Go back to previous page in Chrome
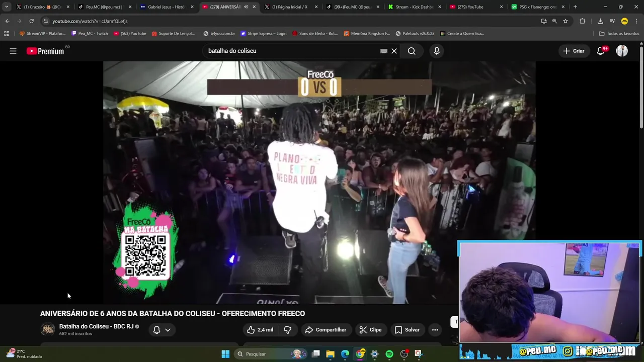The width and height of the screenshot is (644, 362). tap(7, 21)
